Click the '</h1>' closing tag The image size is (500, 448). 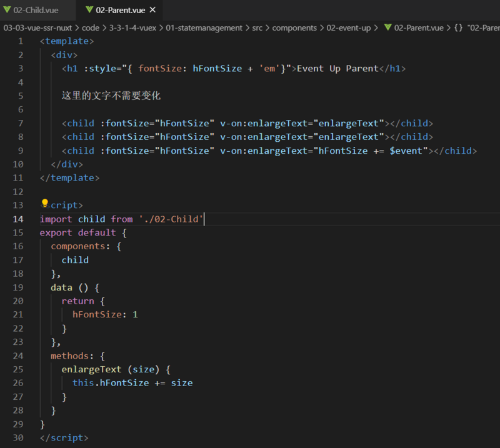point(392,69)
